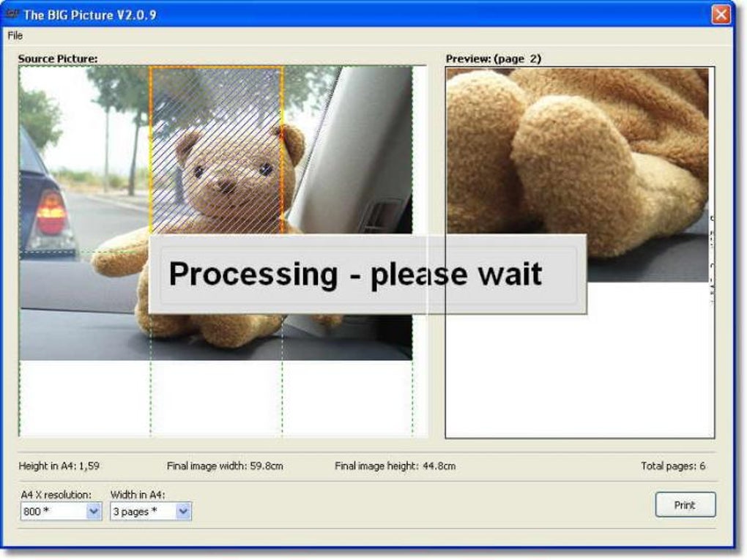747x560 pixels.
Task: Click the 'Source Picture:' label
Action: coord(58,59)
